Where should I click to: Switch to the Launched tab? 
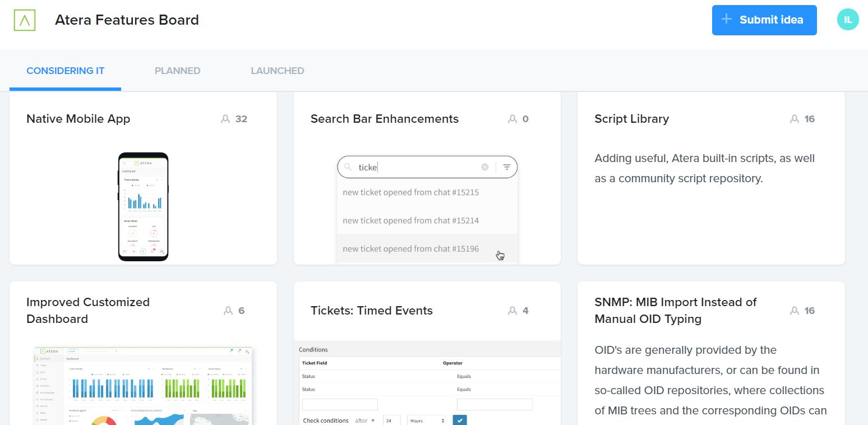point(278,71)
